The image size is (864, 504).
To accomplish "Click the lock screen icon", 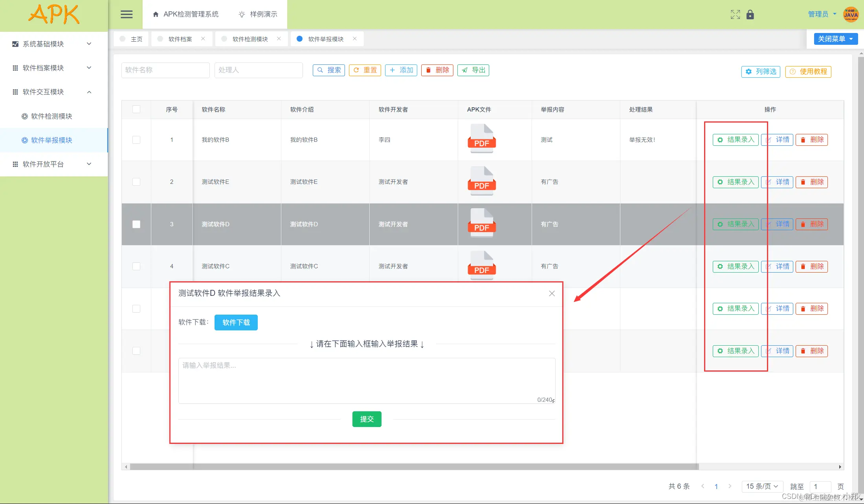I will tap(750, 15).
